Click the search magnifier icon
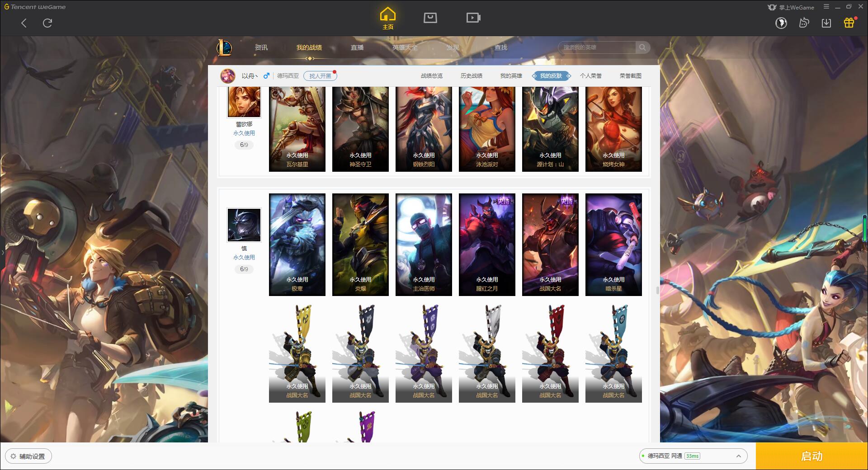Screen dimensions: 868x470 (x=642, y=47)
